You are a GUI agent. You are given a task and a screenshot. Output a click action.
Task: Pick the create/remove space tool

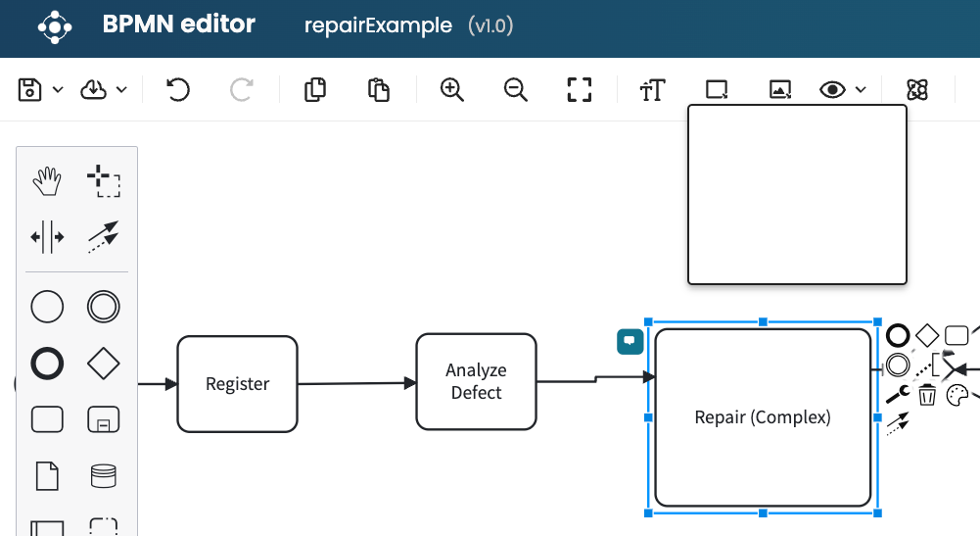[x=47, y=237]
